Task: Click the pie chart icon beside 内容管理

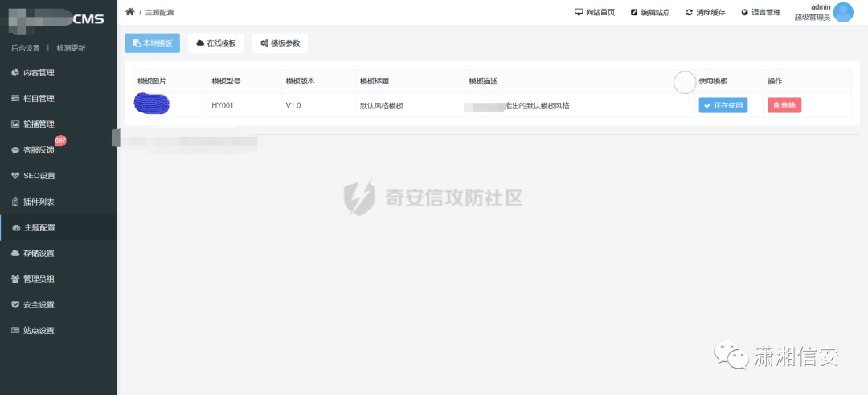Action: coord(15,72)
